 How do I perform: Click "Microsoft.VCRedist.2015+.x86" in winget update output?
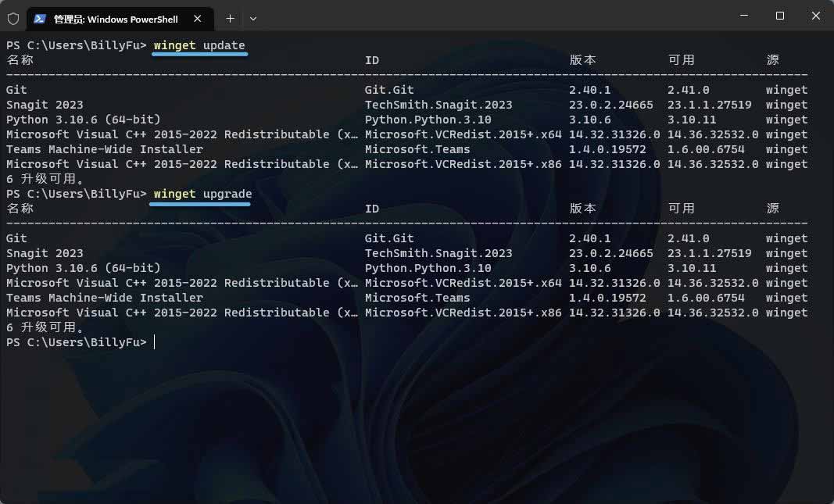[464, 164]
